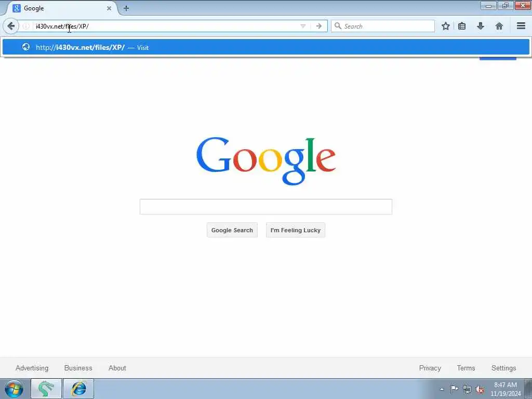Open the address bar history dropdown arrow
This screenshot has width=532, height=399.
(303, 26)
